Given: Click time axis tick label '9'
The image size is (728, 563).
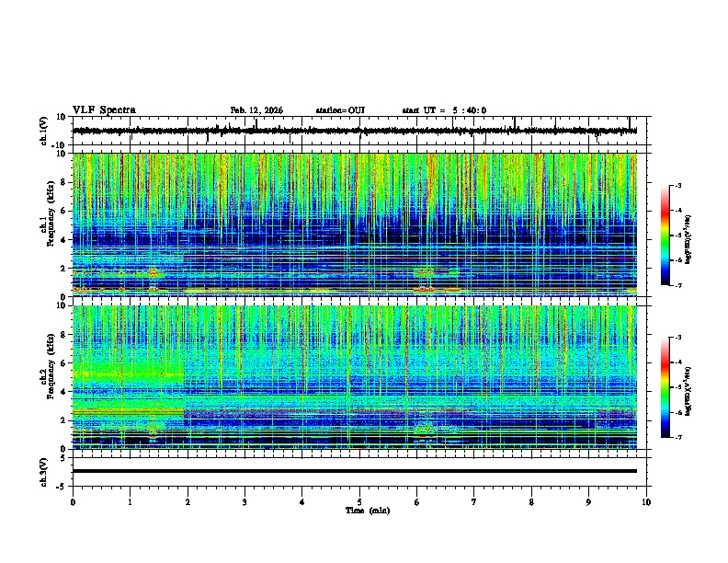Looking at the screenshot, I should [x=588, y=502].
